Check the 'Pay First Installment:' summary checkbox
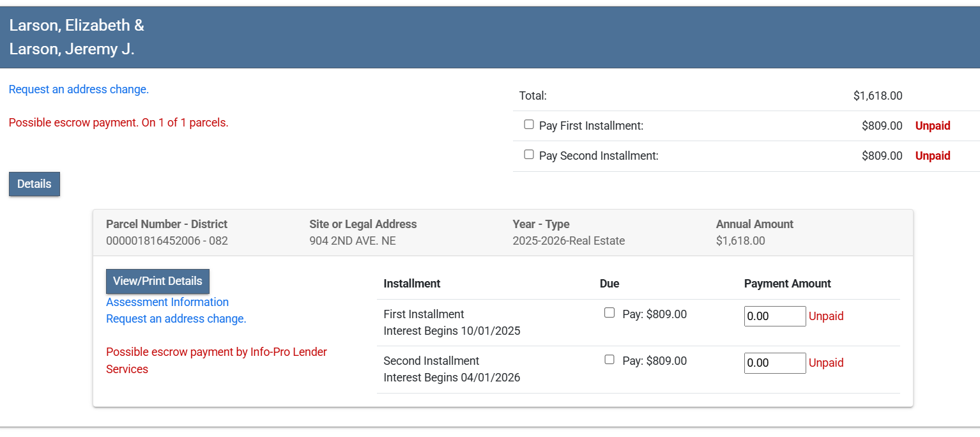 (x=529, y=125)
